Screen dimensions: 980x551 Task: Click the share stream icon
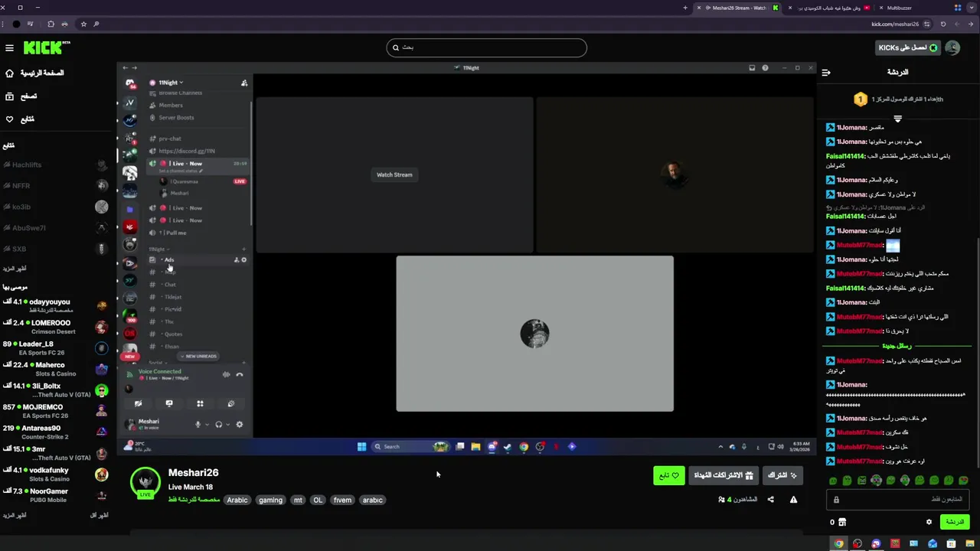click(770, 500)
